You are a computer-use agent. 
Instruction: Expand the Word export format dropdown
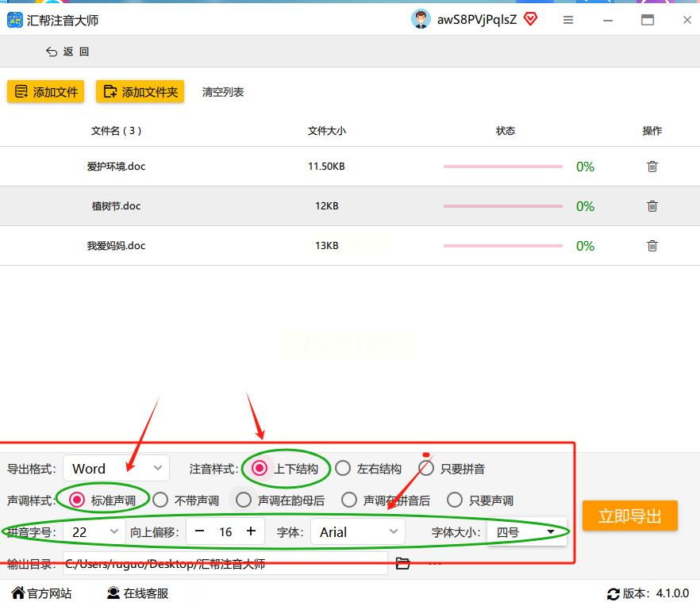pyautogui.click(x=116, y=468)
